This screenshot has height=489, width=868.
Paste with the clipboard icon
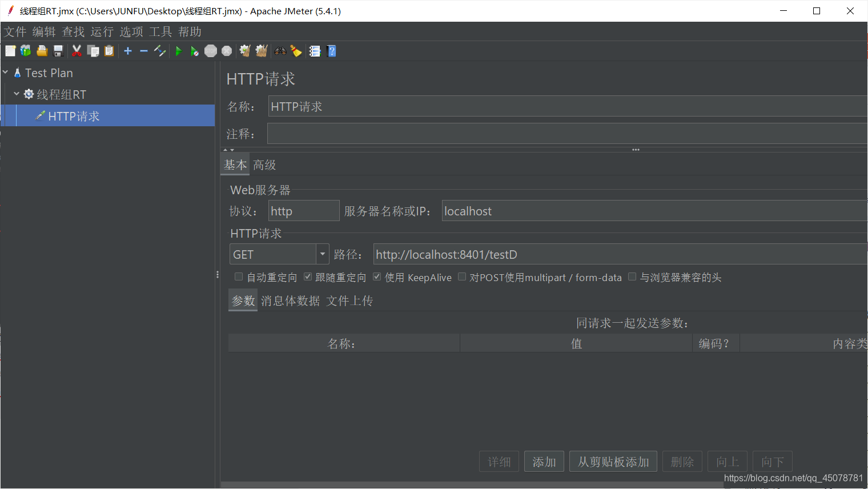coord(109,51)
